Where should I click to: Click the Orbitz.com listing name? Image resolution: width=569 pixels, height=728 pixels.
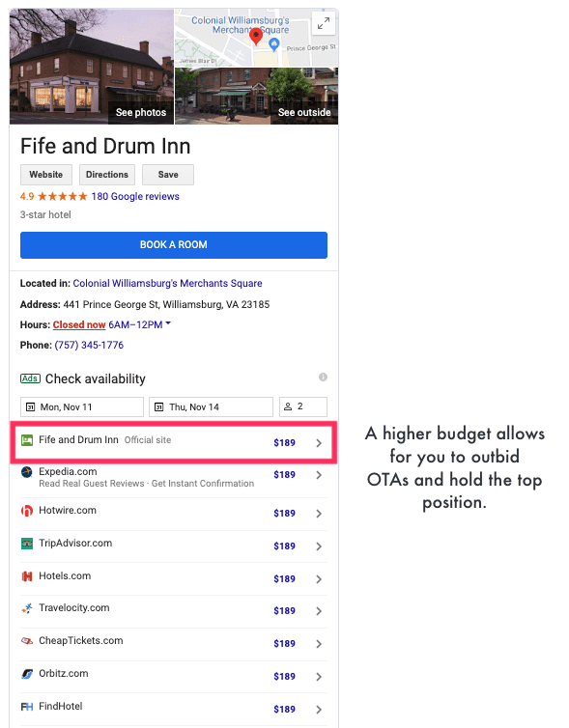64,674
